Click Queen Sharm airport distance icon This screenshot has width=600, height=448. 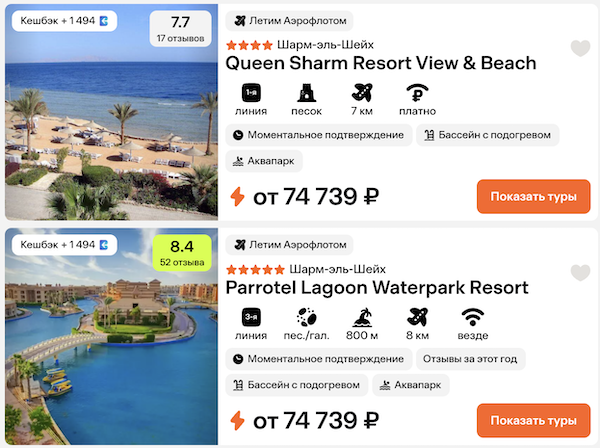362,94
